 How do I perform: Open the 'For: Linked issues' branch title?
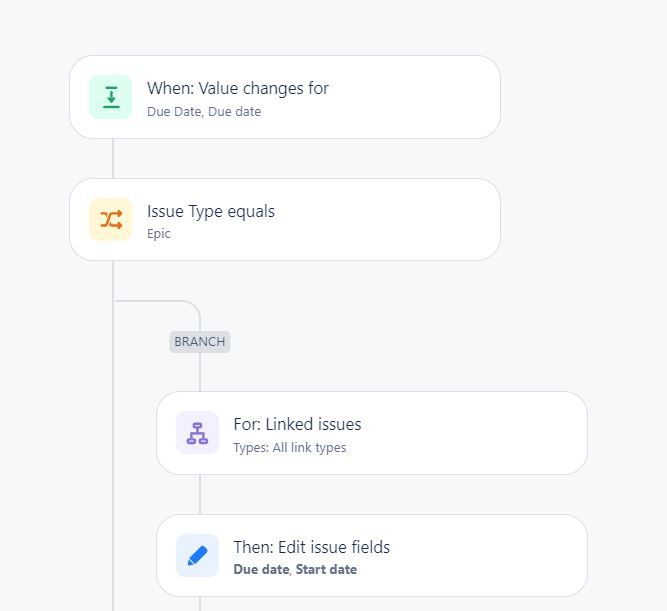297,424
